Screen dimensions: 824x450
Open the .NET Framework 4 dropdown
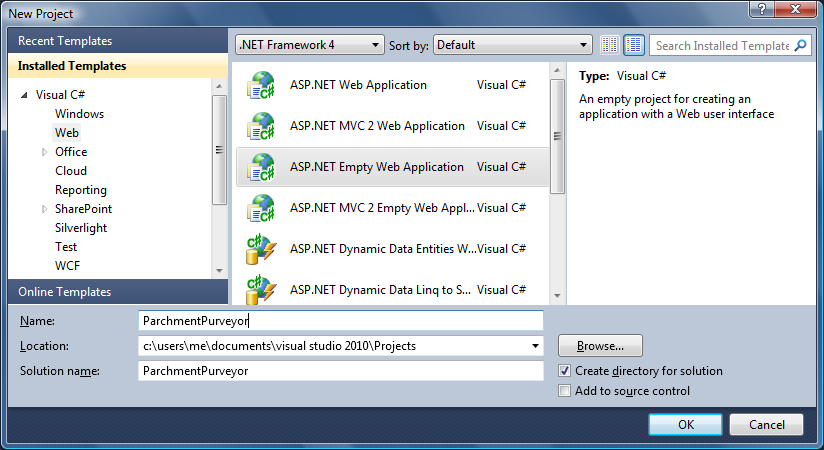coord(309,45)
